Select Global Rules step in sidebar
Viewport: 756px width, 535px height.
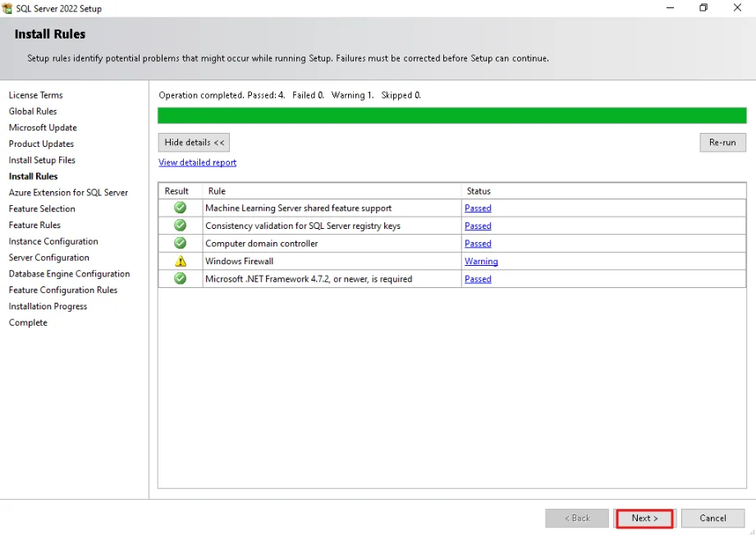(x=33, y=112)
